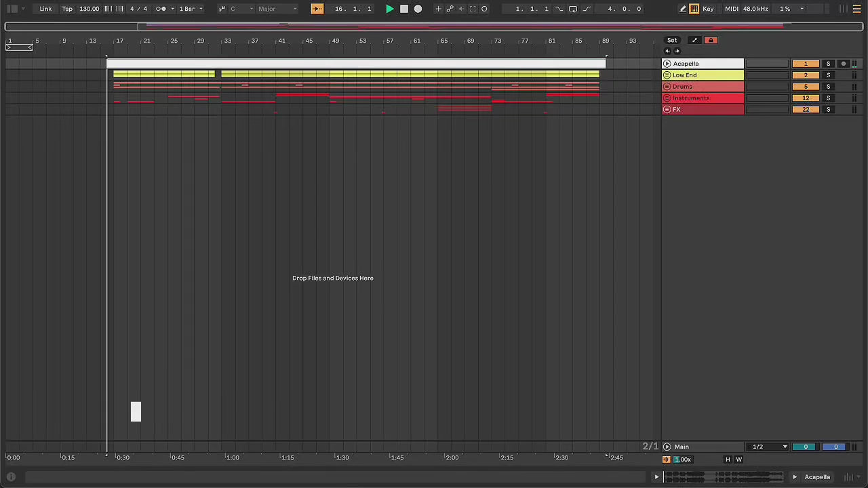
Task: Toggle the Punch-In switch
Action: click(559, 9)
